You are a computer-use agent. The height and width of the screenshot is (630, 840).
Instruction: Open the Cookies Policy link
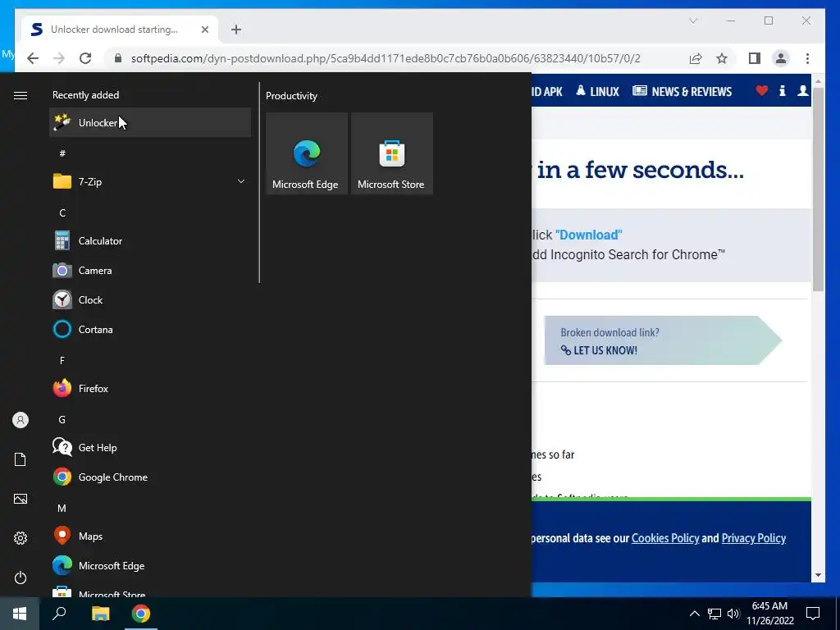(665, 538)
